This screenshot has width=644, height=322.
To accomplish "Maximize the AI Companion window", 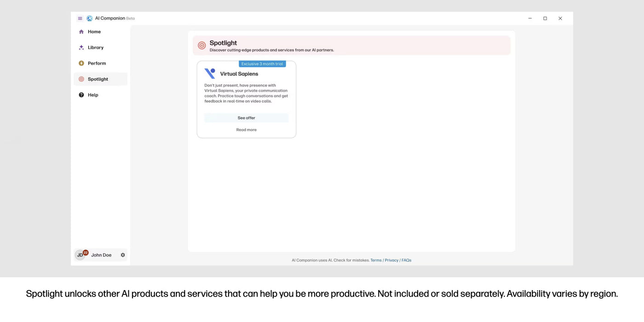I will pyautogui.click(x=545, y=18).
